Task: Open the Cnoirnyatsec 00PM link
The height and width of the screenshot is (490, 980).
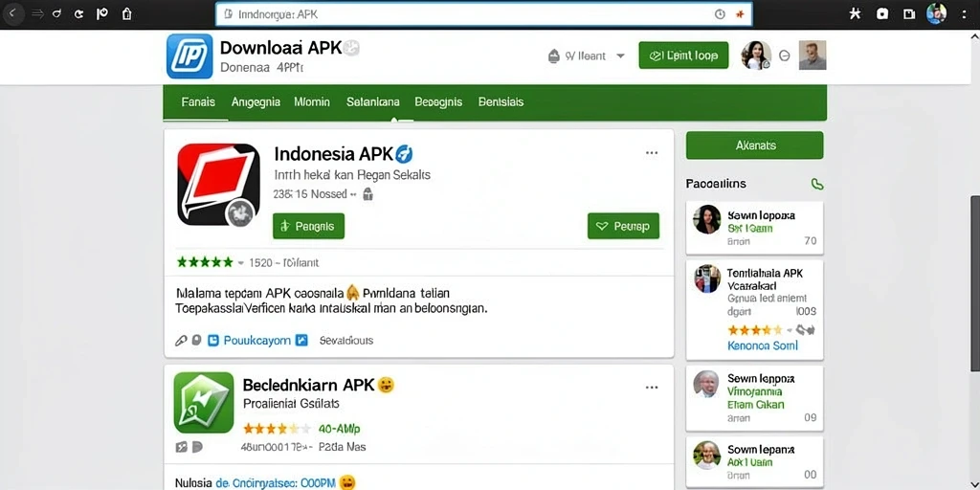Action: tap(276, 482)
